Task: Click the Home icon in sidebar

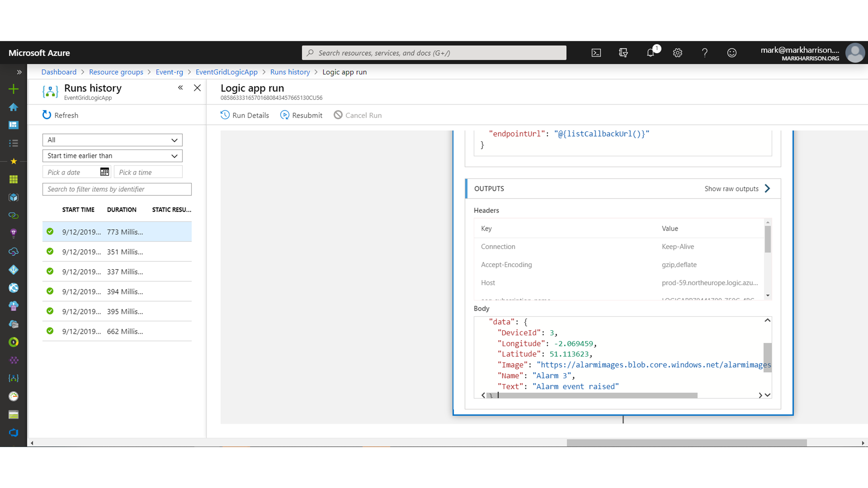Action: tap(13, 107)
